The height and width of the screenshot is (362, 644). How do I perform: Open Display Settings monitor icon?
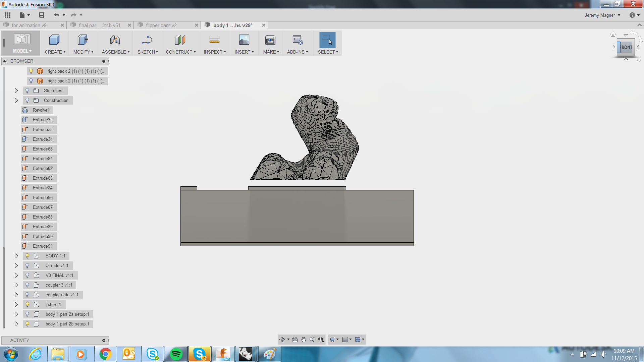point(332,340)
